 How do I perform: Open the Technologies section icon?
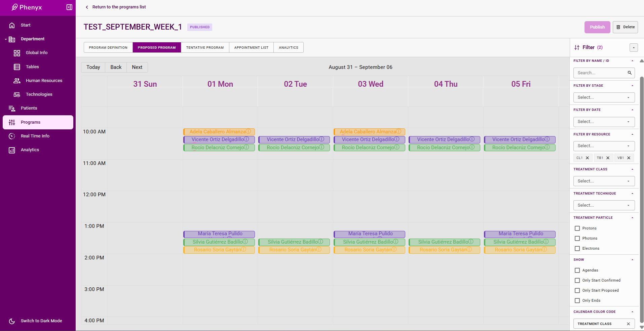coord(17,94)
